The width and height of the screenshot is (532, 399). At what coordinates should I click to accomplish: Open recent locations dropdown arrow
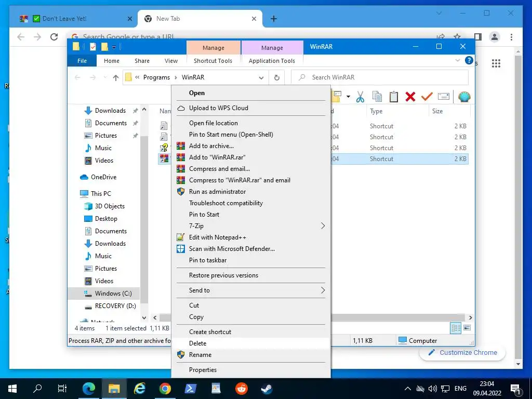tap(105, 78)
